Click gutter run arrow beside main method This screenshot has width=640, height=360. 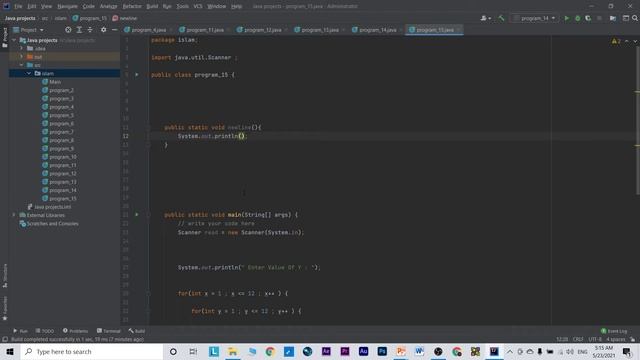pos(137,215)
